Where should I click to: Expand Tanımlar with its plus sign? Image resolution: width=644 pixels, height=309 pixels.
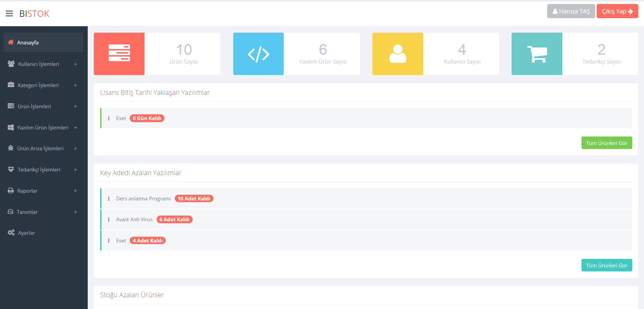click(75, 212)
